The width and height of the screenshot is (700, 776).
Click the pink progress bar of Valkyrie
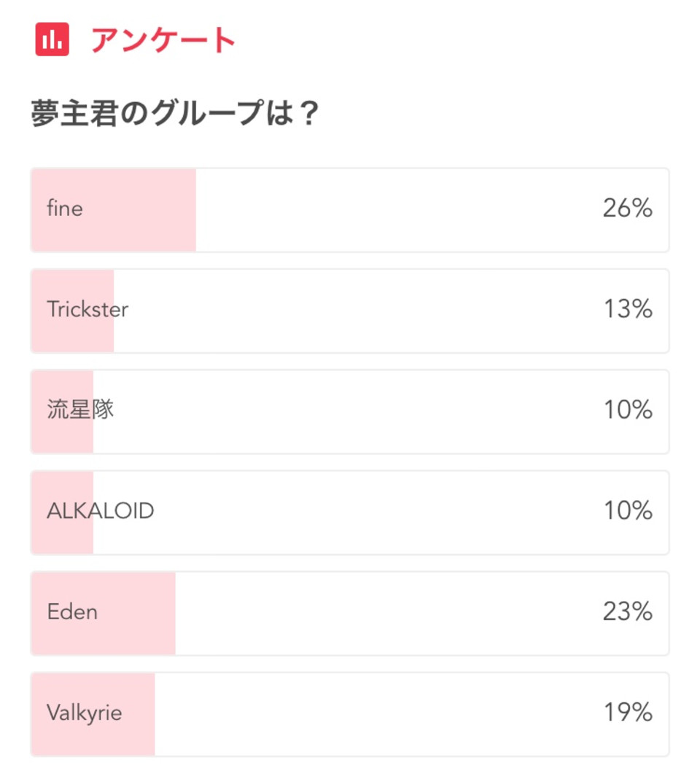(x=93, y=715)
